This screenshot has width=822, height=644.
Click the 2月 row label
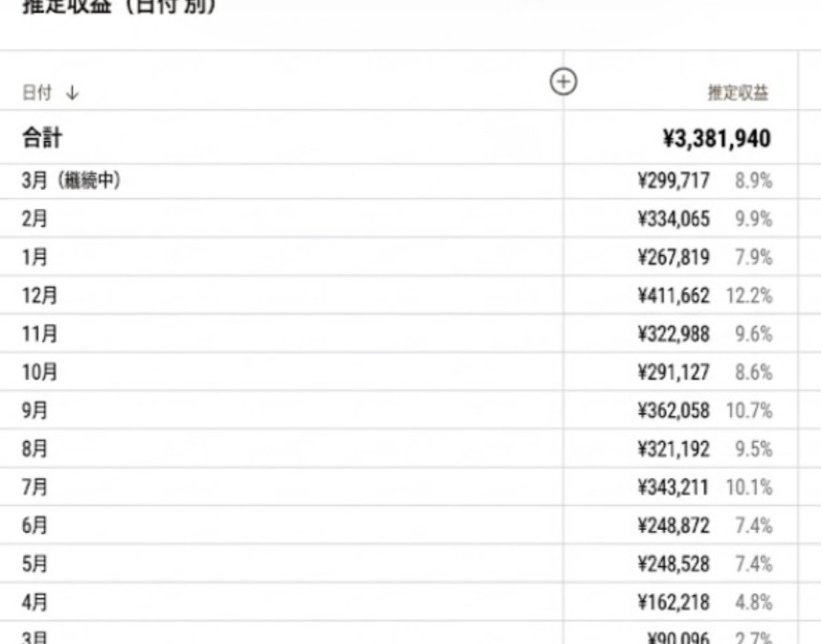[35, 219]
